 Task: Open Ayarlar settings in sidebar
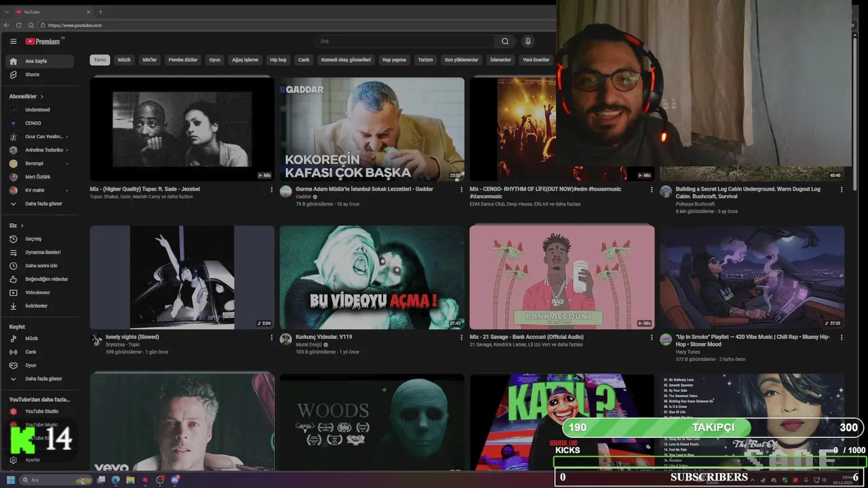(39, 460)
